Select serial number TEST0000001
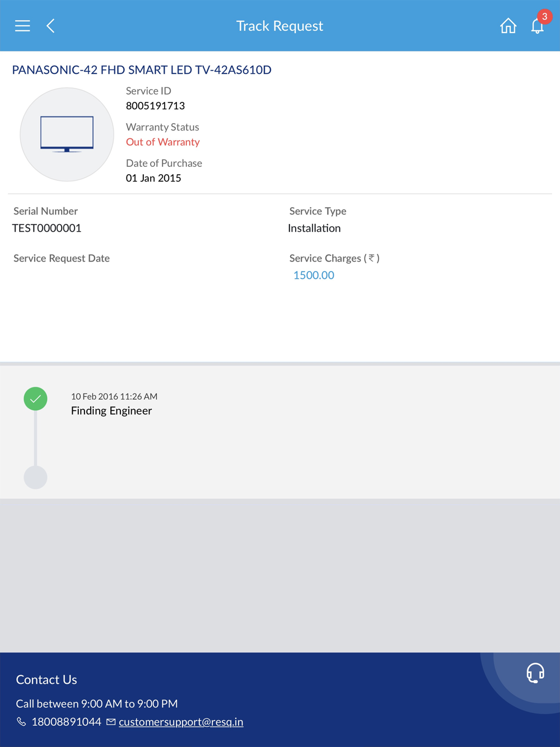Viewport: 560px width, 747px height. (x=46, y=228)
